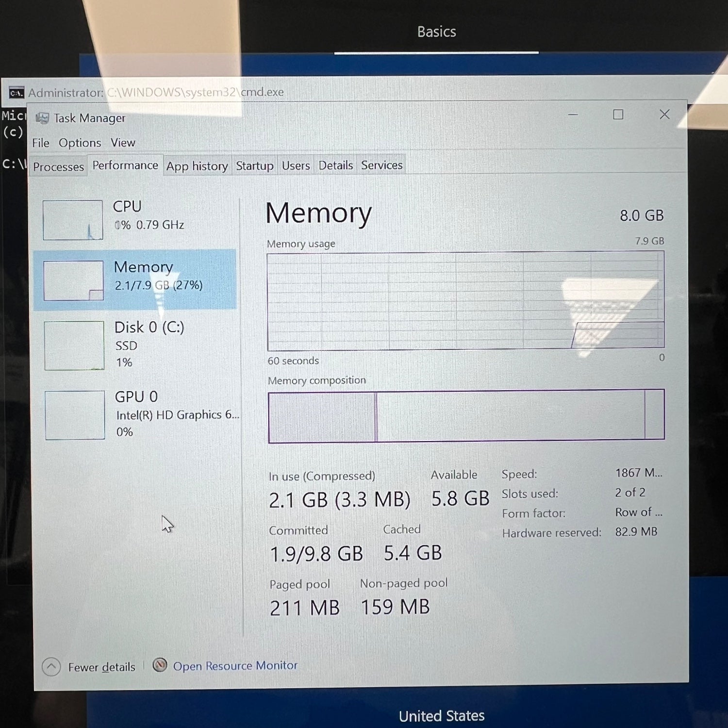Image resolution: width=728 pixels, height=728 pixels.
Task: Click the Task Manager icon in the title bar
Action: point(44,118)
